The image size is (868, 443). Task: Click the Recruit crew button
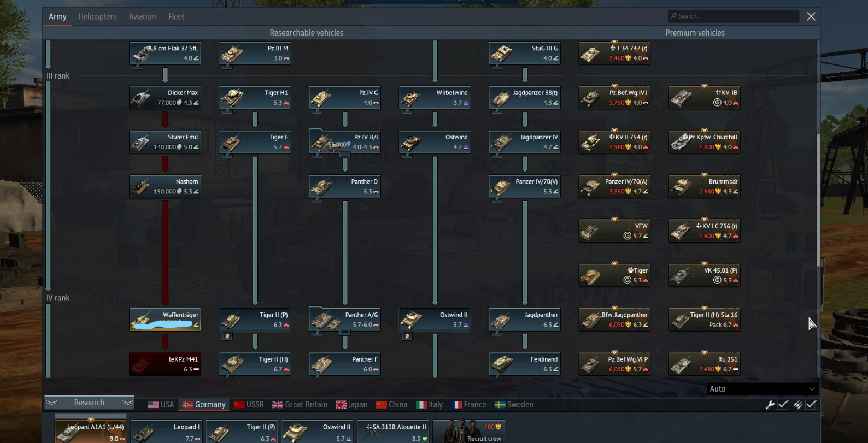point(468,431)
